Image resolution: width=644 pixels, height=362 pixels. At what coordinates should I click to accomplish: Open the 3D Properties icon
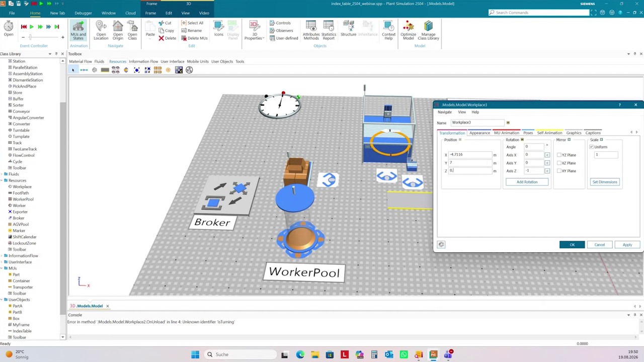coord(254,31)
